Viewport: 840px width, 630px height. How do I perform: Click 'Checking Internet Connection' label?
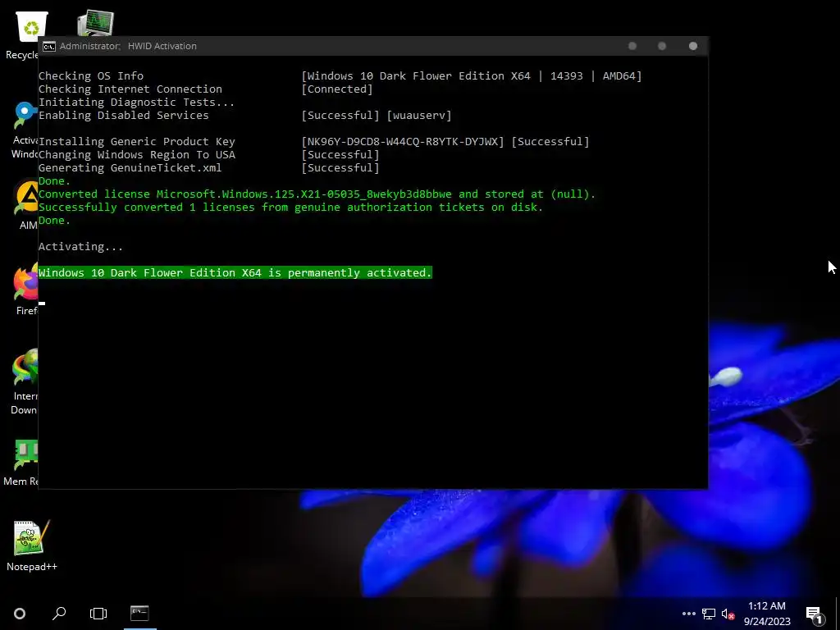tap(130, 89)
